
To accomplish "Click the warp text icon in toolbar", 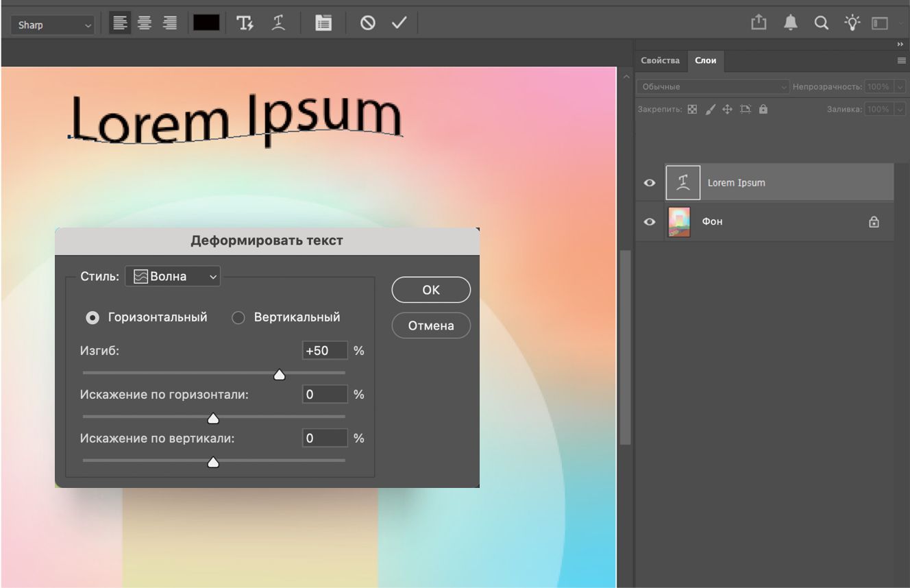I will 278,23.
